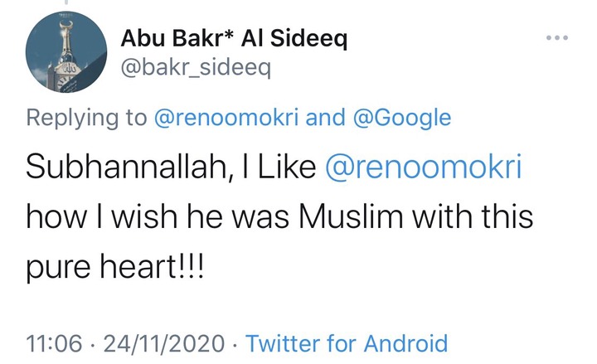Click the 'and' between the replied mentions
This screenshot has height=364, width=597.
tap(326, 117)
